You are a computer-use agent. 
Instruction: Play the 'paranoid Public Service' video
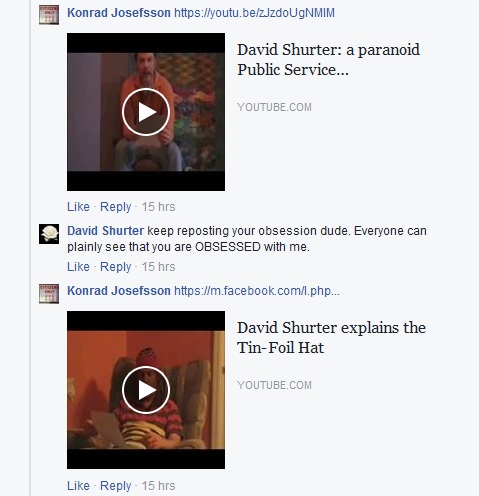146,112
